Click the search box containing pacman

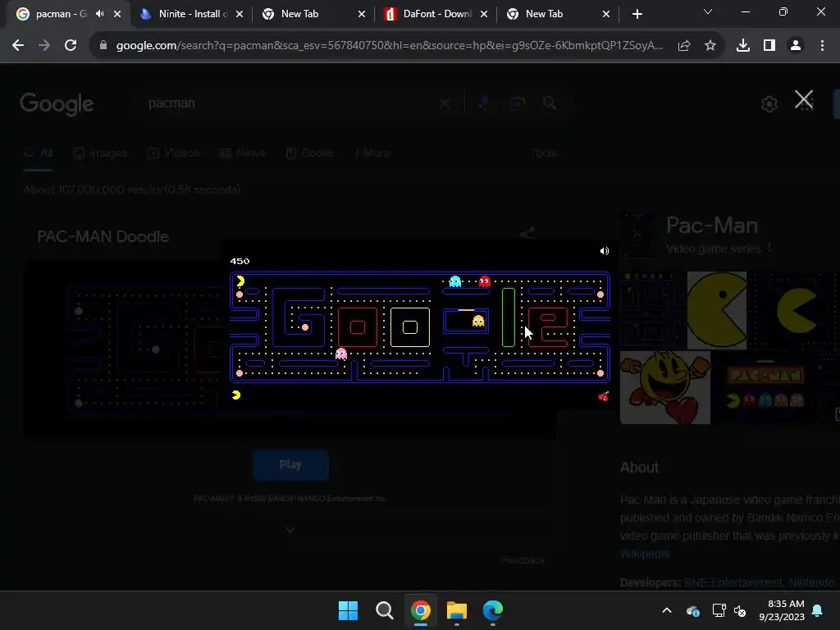point(290,103)
